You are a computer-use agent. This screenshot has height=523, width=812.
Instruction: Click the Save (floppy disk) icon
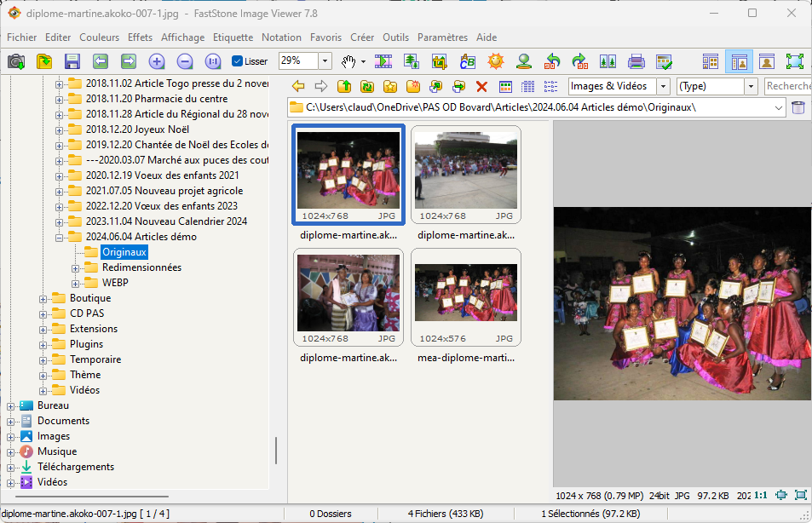72,61
